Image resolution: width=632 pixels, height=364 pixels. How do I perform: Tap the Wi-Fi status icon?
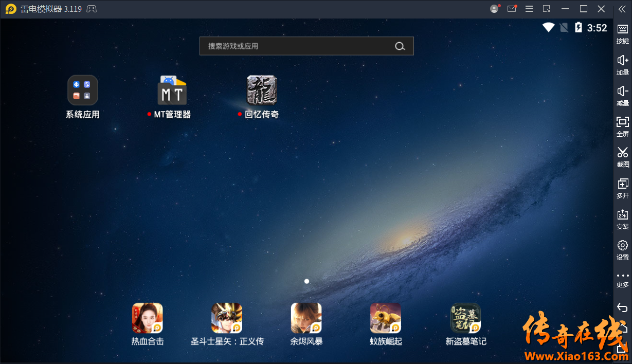click(x=548, y=27)
